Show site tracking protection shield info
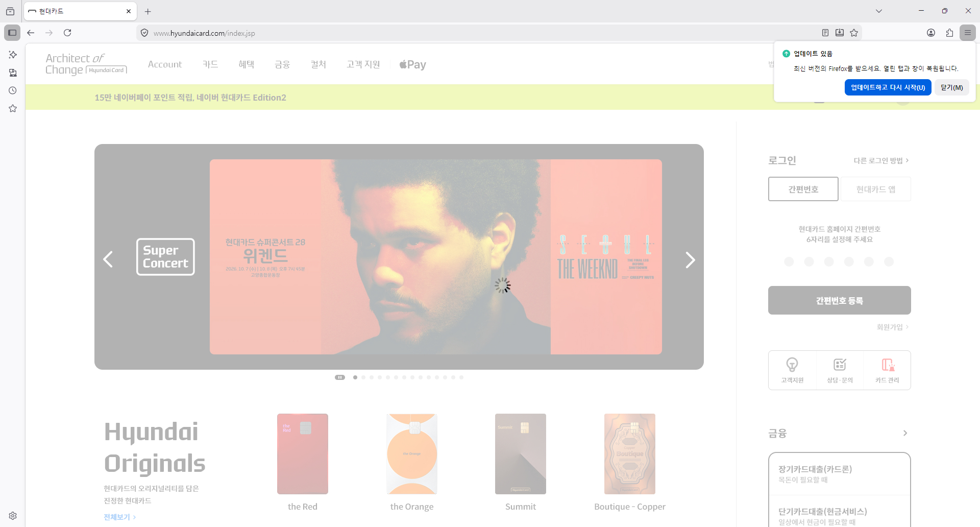980x527 pixels. [144, 33]
